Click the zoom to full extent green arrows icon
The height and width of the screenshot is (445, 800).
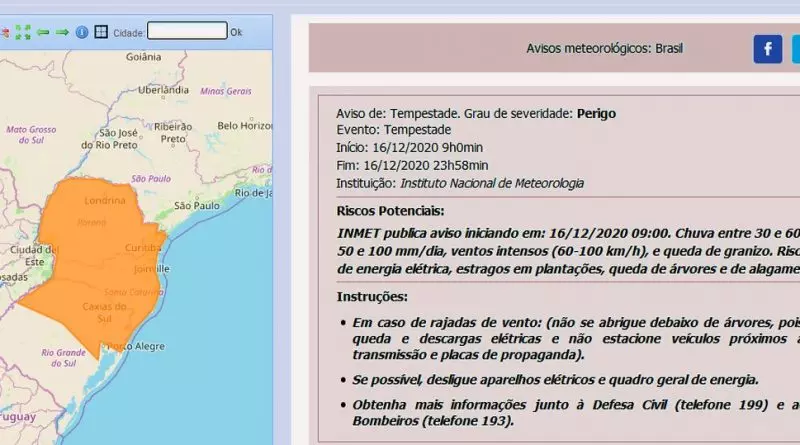click(x=24, y=32)
